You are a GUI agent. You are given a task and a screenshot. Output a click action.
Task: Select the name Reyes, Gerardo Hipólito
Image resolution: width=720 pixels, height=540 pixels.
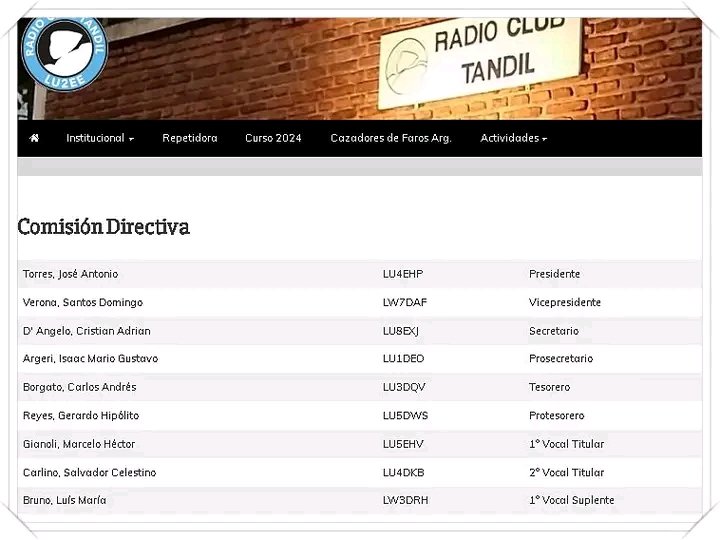[x=81, y=416]
